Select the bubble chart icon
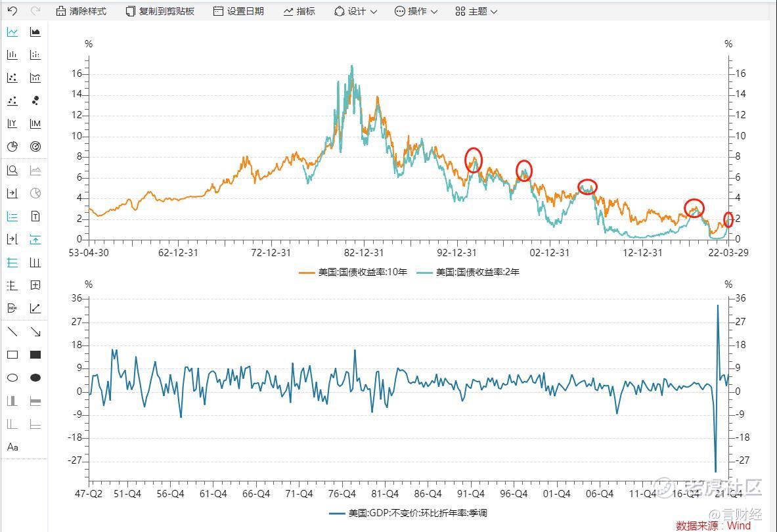 tap(35, 100)
